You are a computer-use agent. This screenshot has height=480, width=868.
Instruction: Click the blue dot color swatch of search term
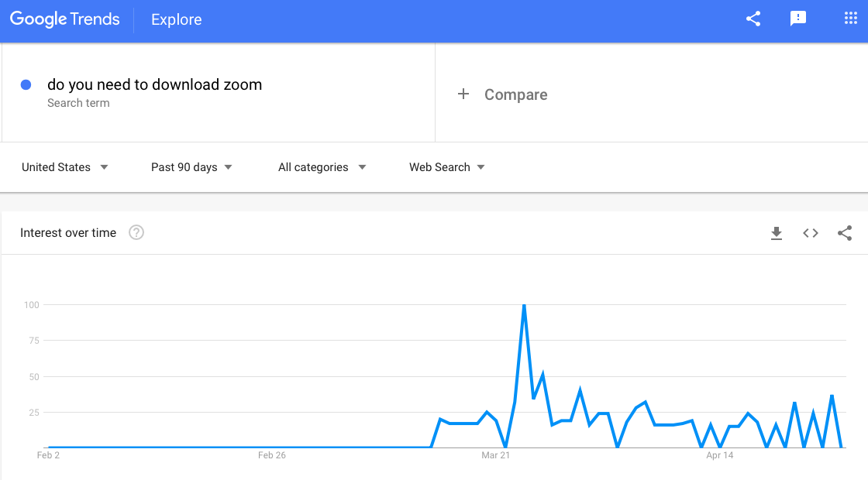tap(26, 85)
